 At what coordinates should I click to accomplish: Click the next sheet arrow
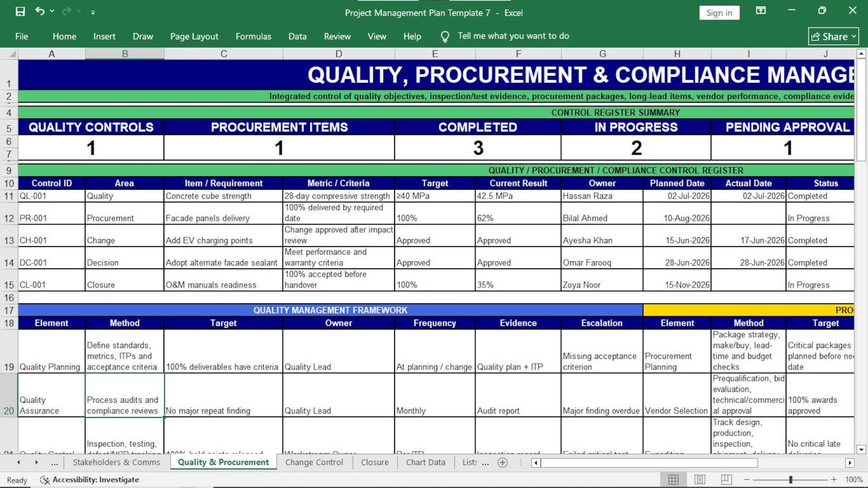click(37, 462)
